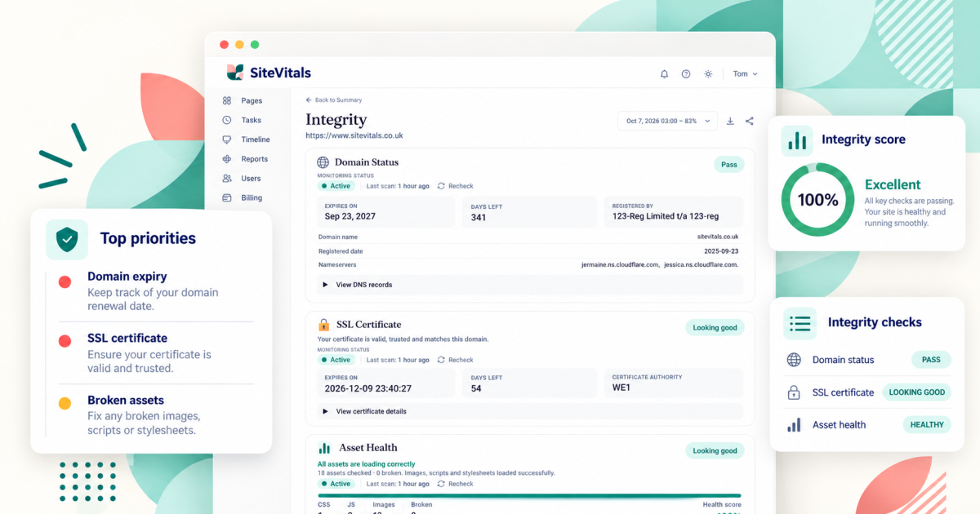
Task: Click the PASS badge in Integrity checks
Action: point(931,360)
